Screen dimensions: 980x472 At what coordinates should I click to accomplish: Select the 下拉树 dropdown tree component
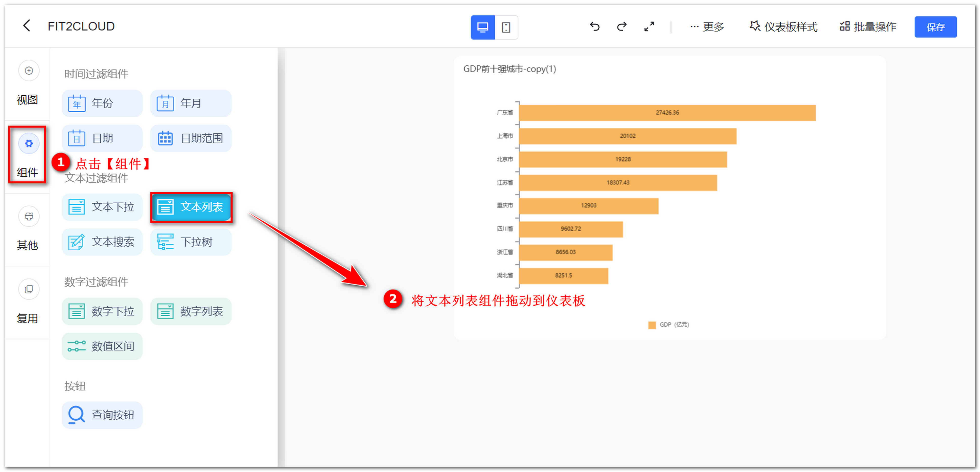191,242
